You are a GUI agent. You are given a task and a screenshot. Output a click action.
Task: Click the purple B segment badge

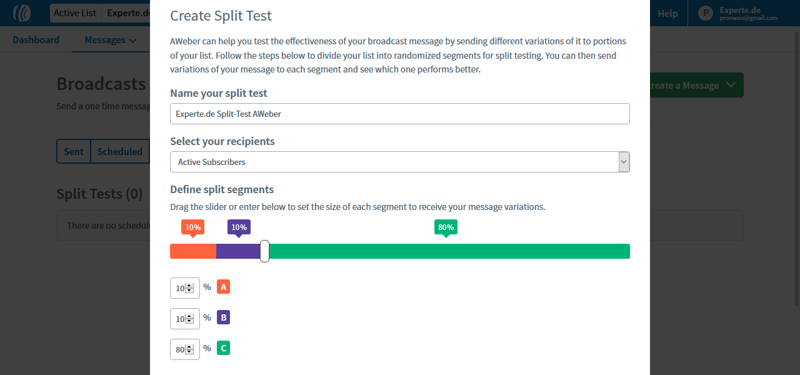pyautogui.click(x=223, y=317)
